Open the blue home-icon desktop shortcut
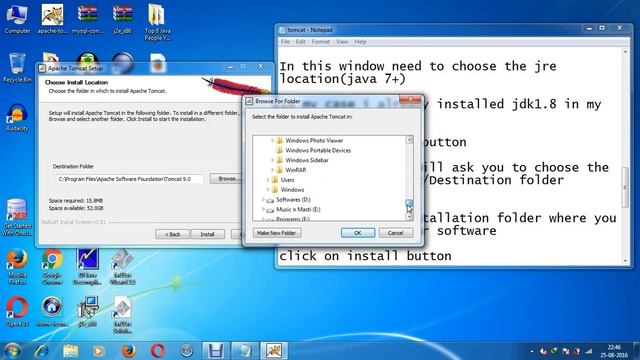 pyautogui.click(x=51, y=312)
